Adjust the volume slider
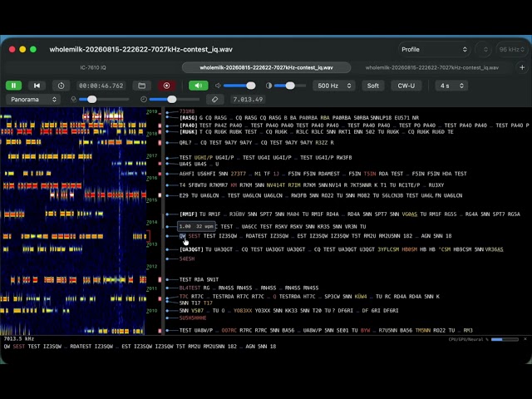 [x=239, y=86]
